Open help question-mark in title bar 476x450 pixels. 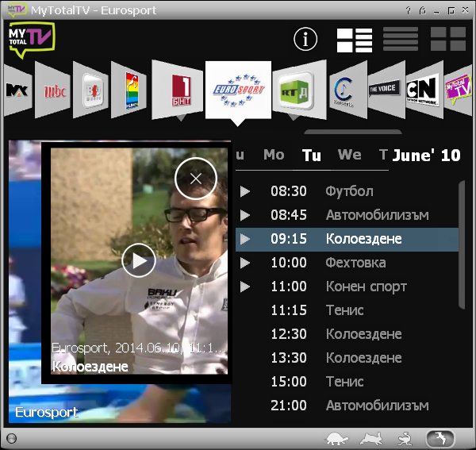409,10
